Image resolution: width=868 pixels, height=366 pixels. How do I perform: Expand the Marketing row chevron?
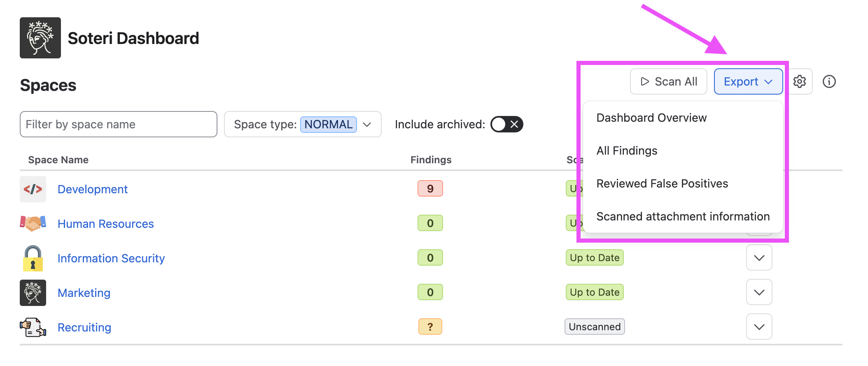(x=759, y=292)
